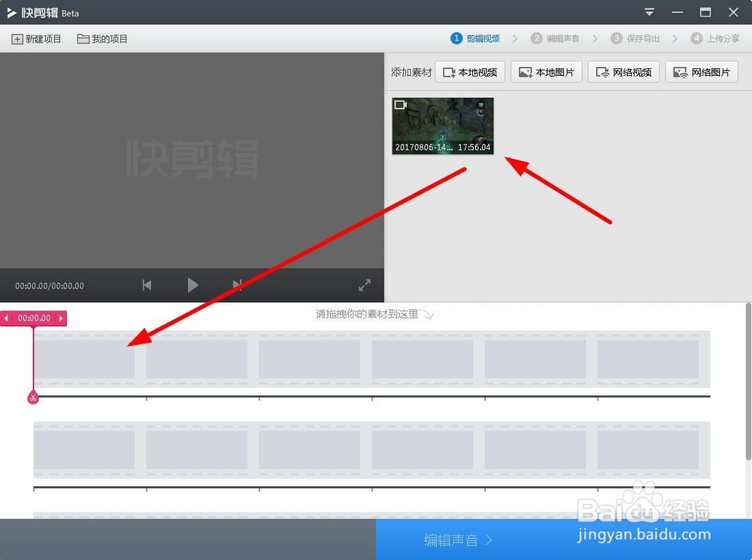
Task: Add material via 本地图片 button
Action: tap(546, 72)
